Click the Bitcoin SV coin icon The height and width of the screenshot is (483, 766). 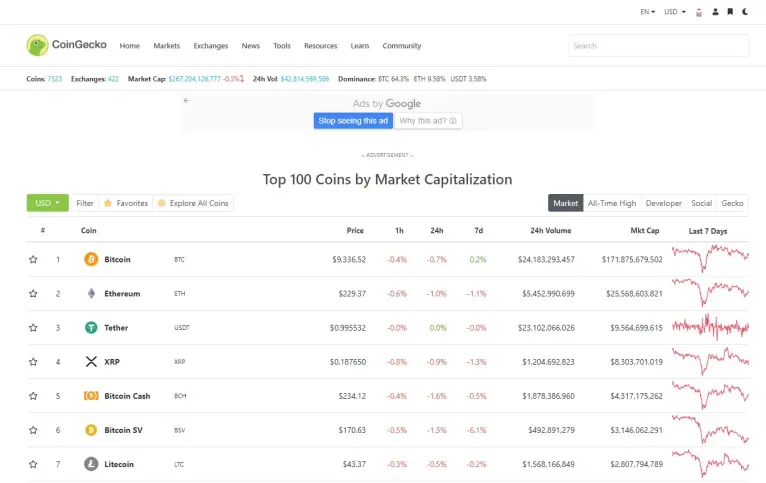coord(91,430)
